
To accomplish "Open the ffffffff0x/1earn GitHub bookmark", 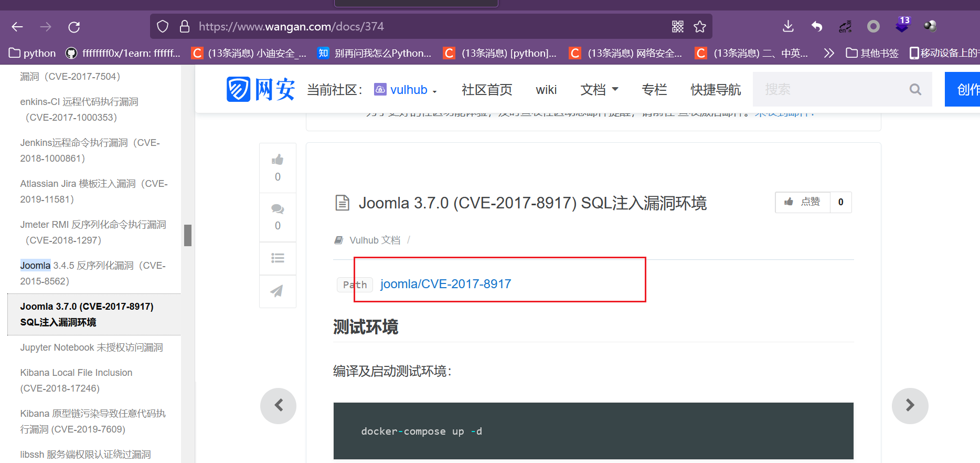I will tap(123, 53).
